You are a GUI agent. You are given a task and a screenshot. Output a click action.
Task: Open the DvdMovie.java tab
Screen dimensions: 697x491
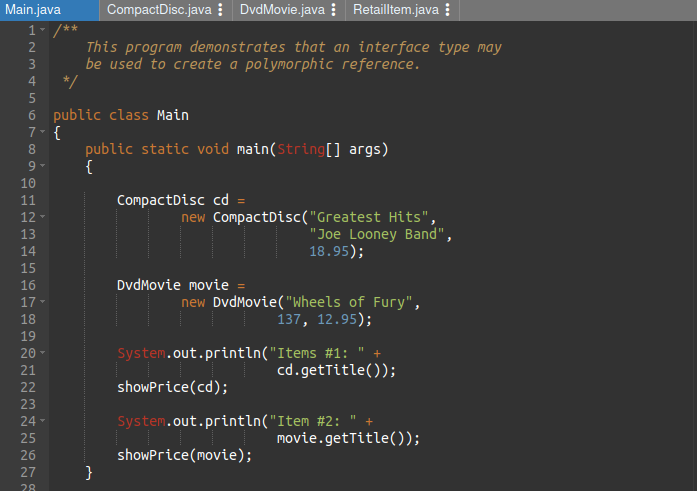tap(282, 10)
